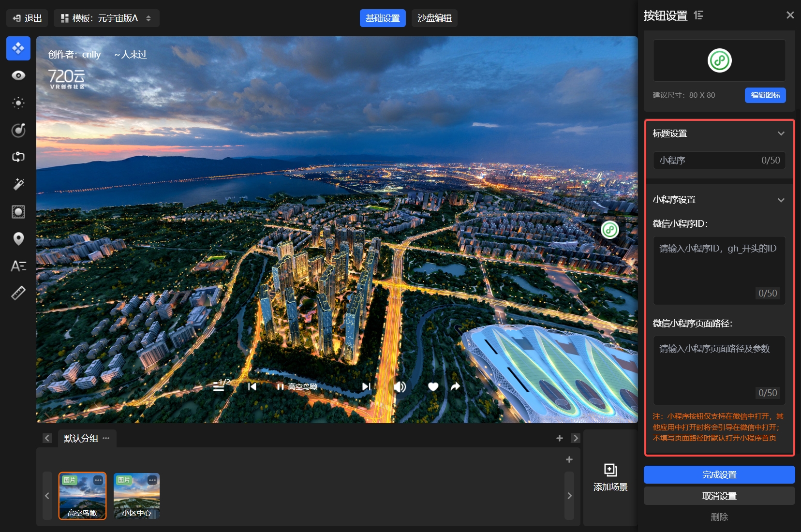Skip to the next scene in preview
The height and width of the screenshot is (532, 801).
[366, 386]
